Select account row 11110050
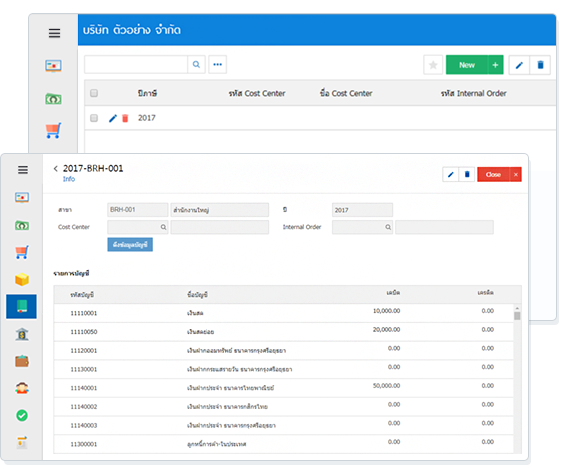561x467 pixels. [284, 332]
